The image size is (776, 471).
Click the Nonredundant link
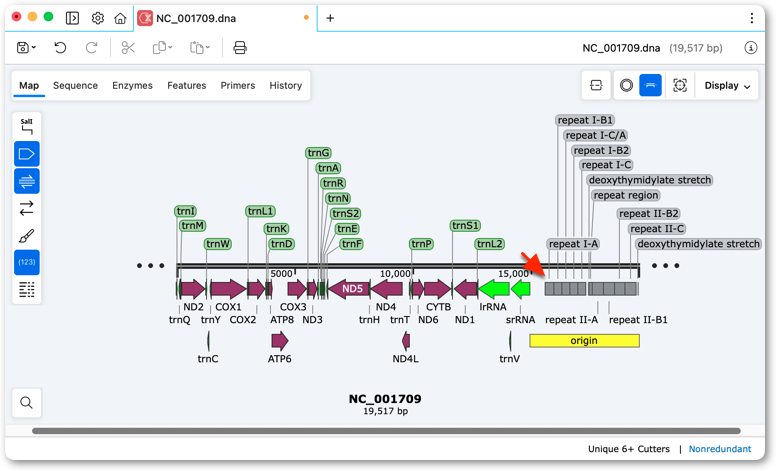click(x=720, y=449)
